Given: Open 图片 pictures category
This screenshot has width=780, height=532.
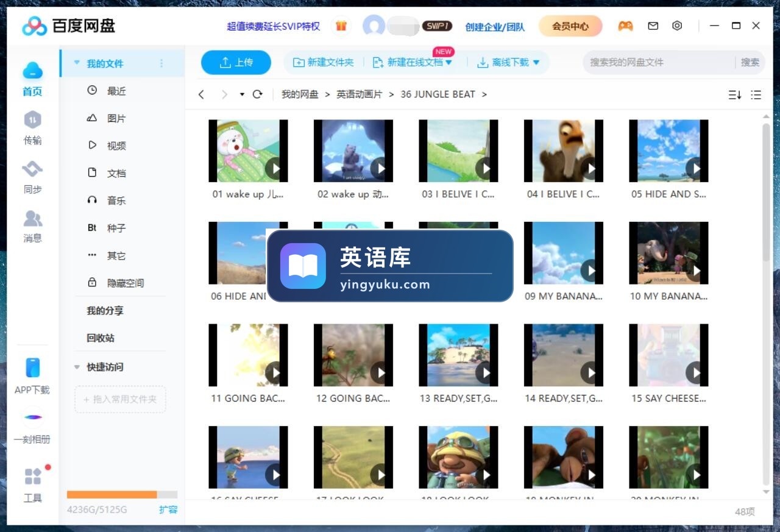Looking at the screenshot, I should (116, 118).
